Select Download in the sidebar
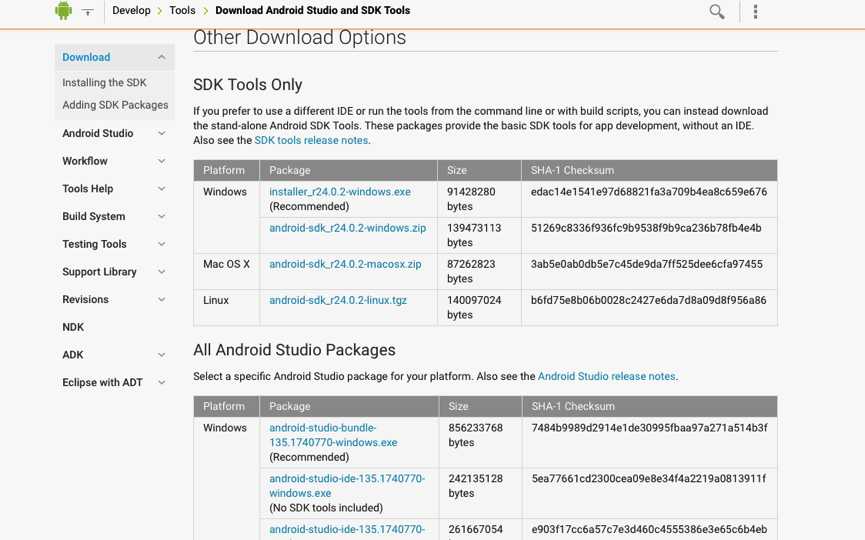 (x=86, y=57)
